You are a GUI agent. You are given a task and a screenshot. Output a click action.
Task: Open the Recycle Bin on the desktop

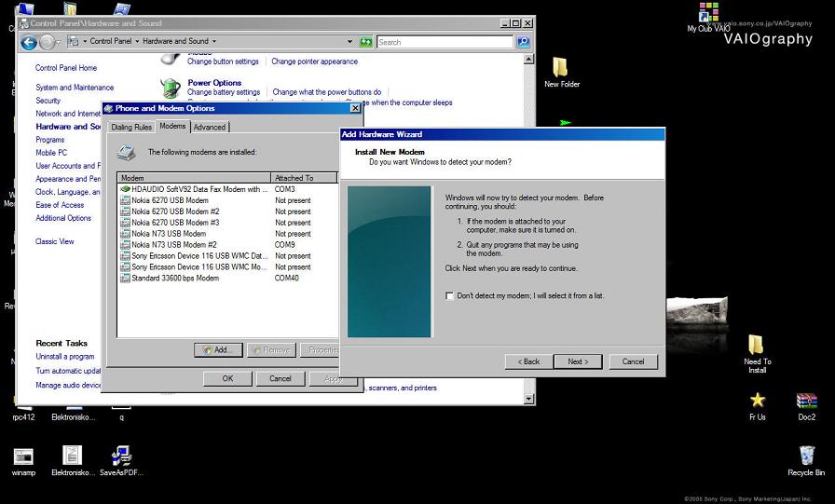806,456
